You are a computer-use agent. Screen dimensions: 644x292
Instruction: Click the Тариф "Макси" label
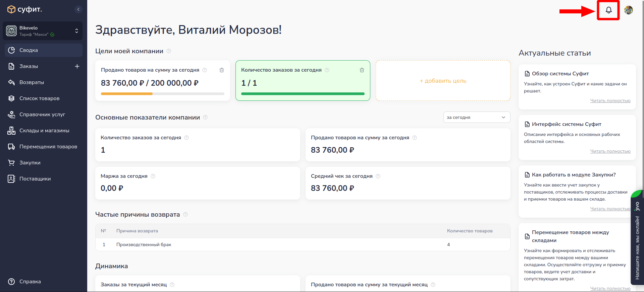point(34,34)
